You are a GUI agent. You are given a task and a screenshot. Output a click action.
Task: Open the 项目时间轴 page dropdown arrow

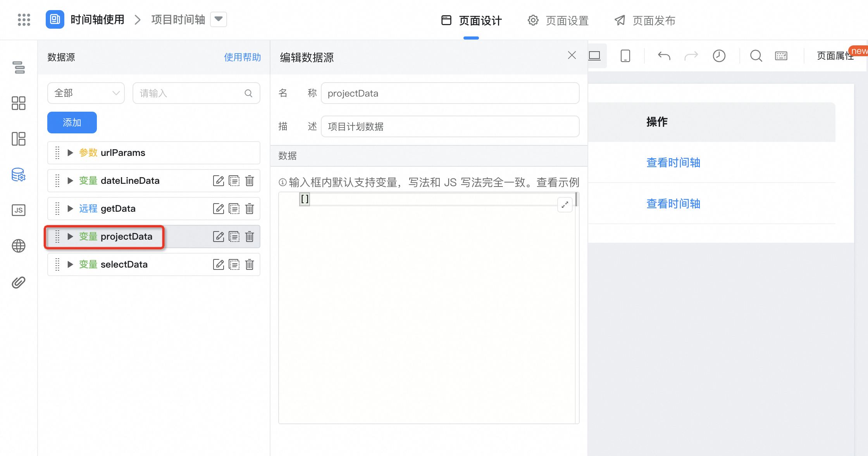[x=219, y=19]
